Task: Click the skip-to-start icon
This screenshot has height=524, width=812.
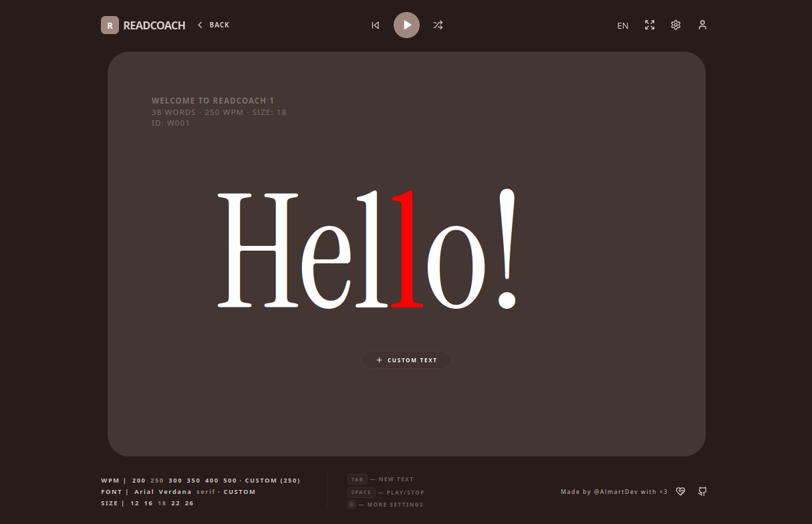Action: (376, 25)
